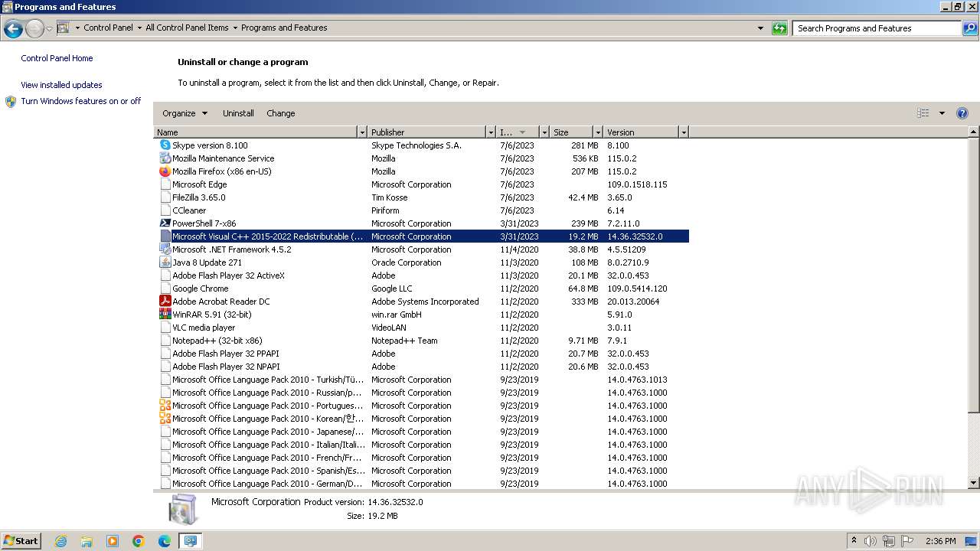
Task: Click the Java 8 Update 271 icon
Action: pyautogui.click(x=165, y=262)
